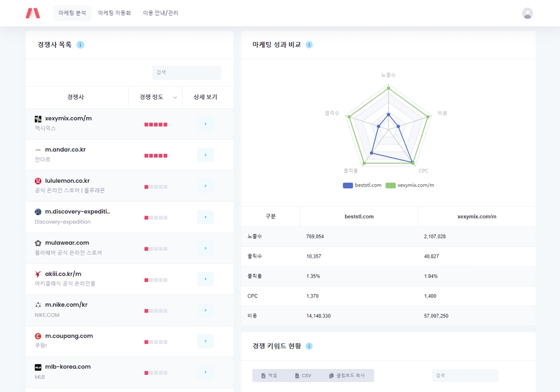Sort by 경쟁 정도 column dropdown arrow
The width and height of the screenshot is (560, 392).
(175, 97)
